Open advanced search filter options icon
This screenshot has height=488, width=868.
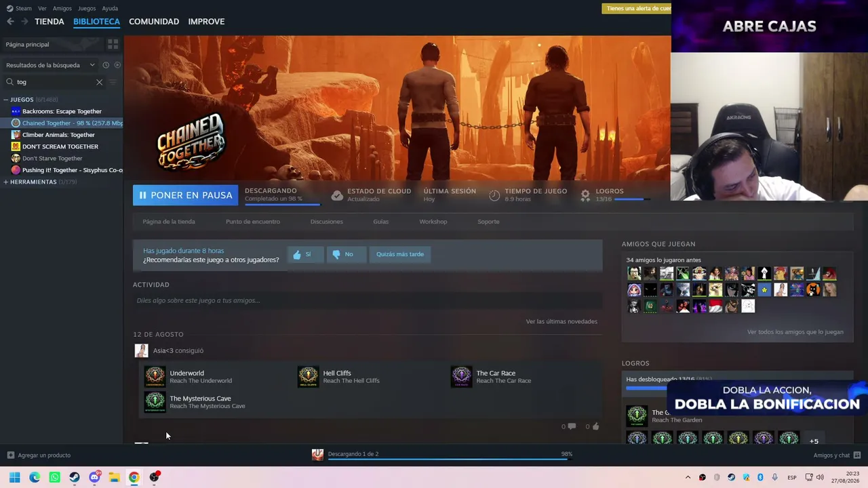[x=113, y=82]
